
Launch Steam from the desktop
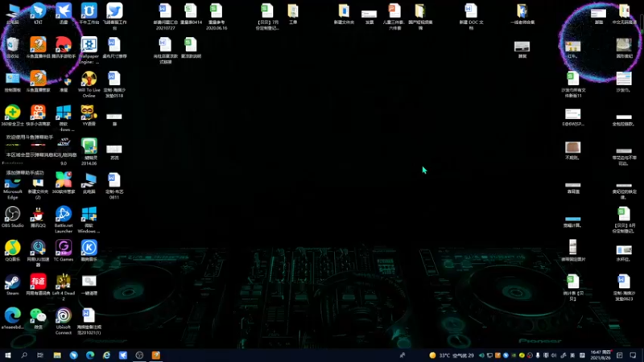pos(13,285)
